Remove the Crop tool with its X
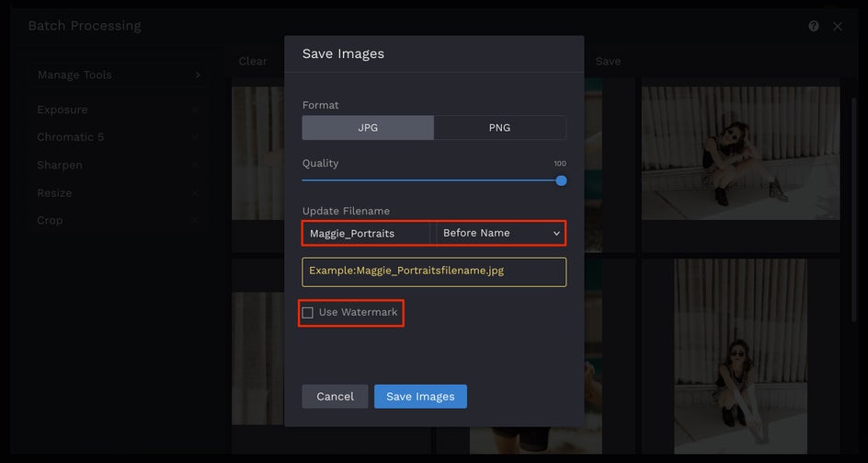The image size is (868, 463). pos(195,221)
